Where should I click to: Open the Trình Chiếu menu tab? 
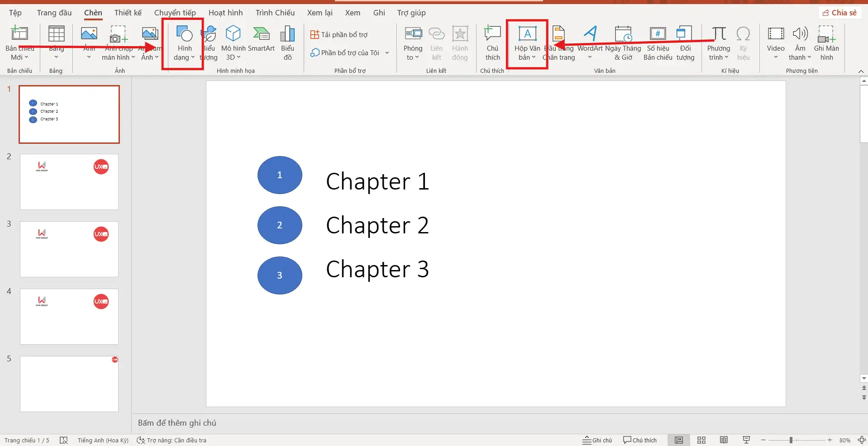[x=275, y=12]
